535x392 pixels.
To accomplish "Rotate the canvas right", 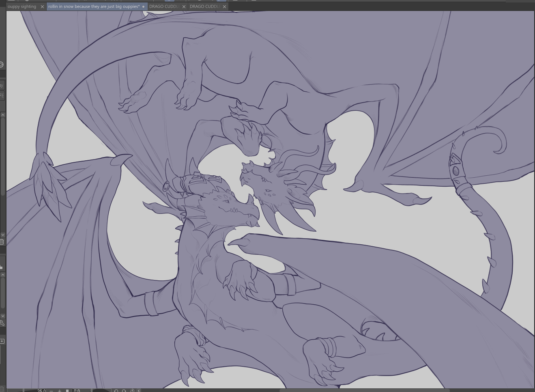I will pyautogui.click(x=124, y=390).
